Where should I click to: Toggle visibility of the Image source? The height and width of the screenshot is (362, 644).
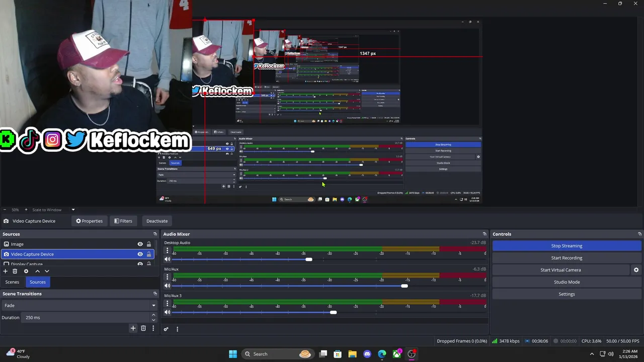click(x=140, y=244)
